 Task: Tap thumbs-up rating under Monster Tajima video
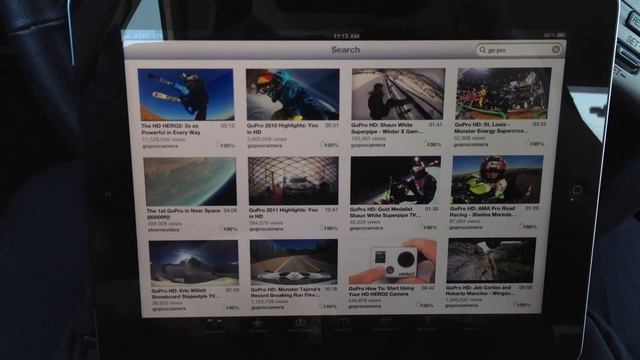[x=328, y=306]
